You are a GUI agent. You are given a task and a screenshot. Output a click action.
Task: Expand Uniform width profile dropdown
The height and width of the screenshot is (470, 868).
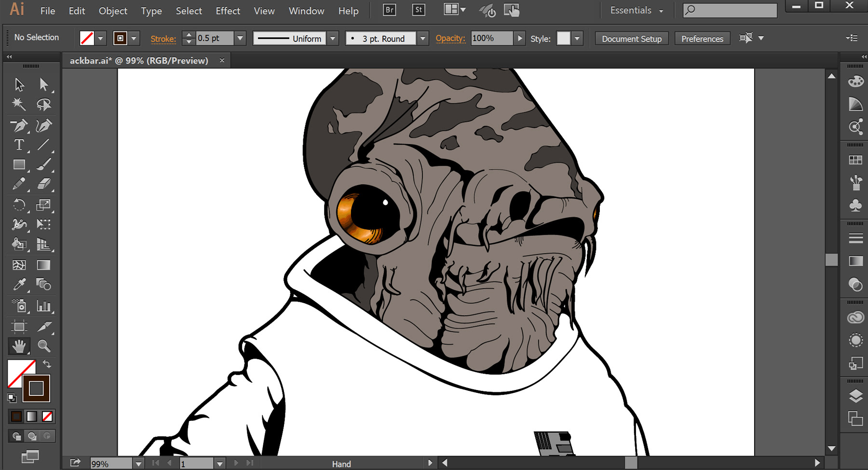[x=333, y=38]
